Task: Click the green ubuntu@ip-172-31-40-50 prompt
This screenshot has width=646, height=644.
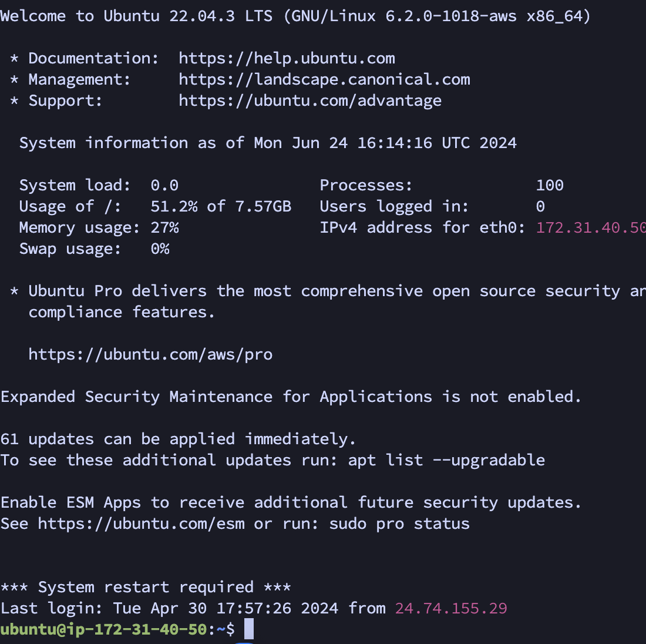Action: click(x=103, y=629)
